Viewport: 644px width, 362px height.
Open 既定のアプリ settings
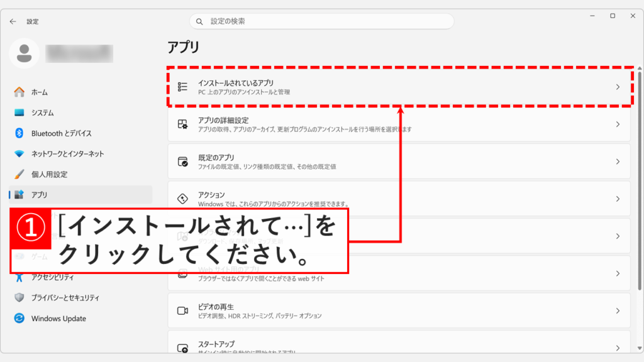[399, 162]
